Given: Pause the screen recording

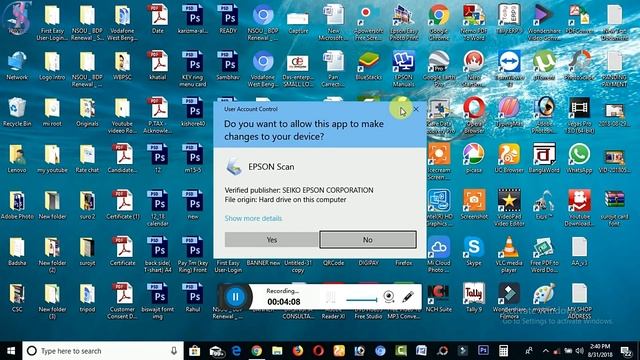Looking at the screenshot, I should [x=236, y=297].
